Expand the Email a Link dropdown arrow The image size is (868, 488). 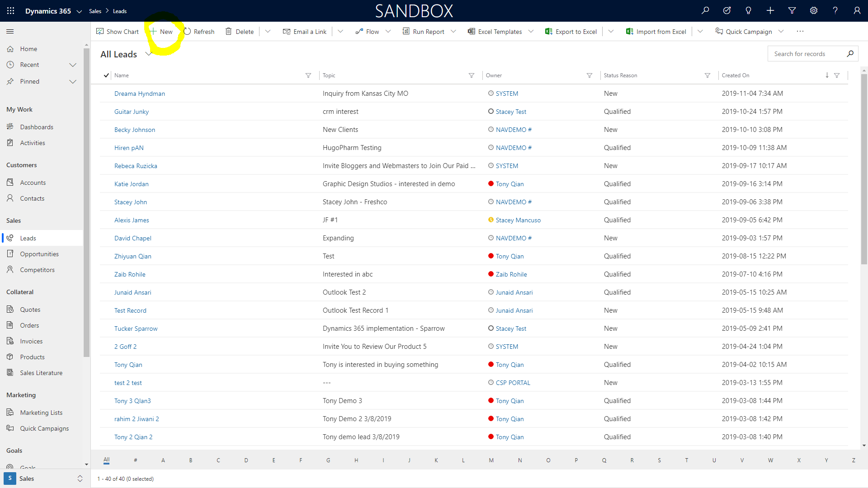click(340, 31)
